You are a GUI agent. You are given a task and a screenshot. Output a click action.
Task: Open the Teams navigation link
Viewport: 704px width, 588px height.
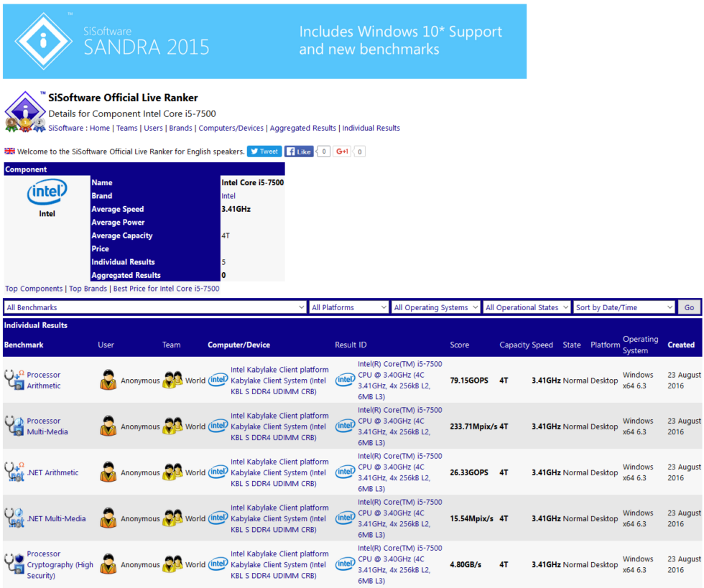click(127, 128)
